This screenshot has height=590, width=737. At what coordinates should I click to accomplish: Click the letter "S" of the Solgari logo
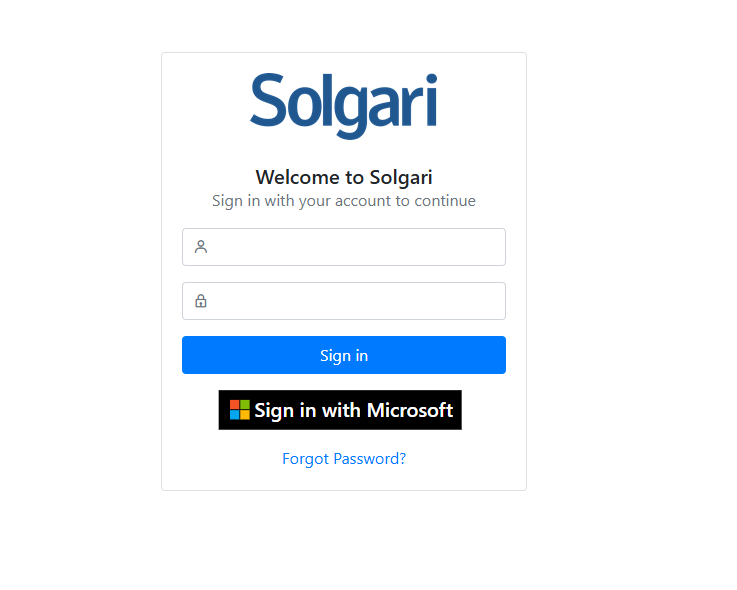pyautogui.click(x=268, y=102)
